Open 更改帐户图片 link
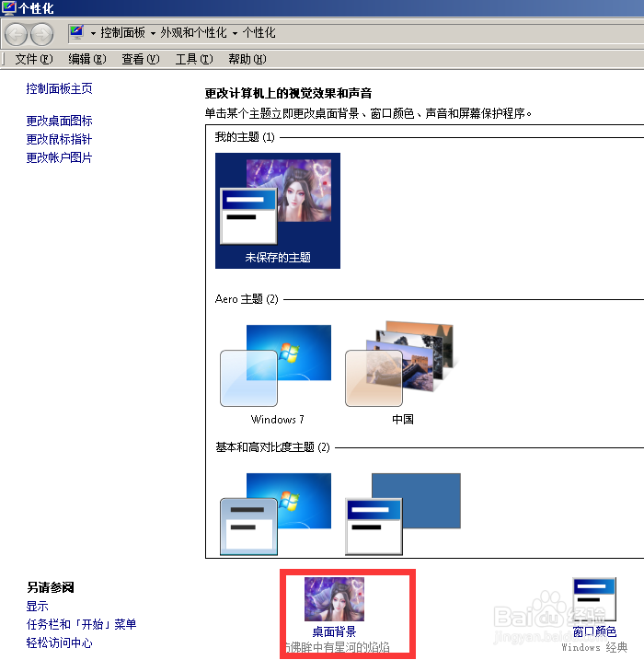The width and height of the screenshot is (644, 660). click(59, 157)
